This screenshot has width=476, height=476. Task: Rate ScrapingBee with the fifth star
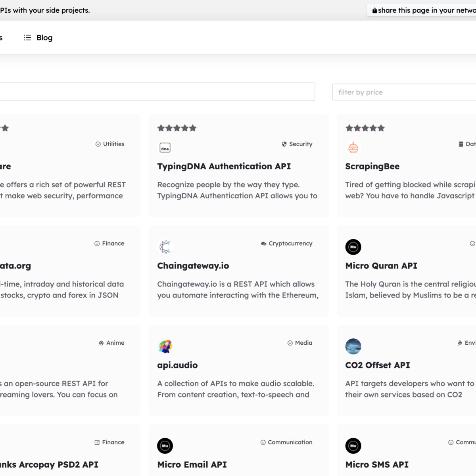coord(381,128)
